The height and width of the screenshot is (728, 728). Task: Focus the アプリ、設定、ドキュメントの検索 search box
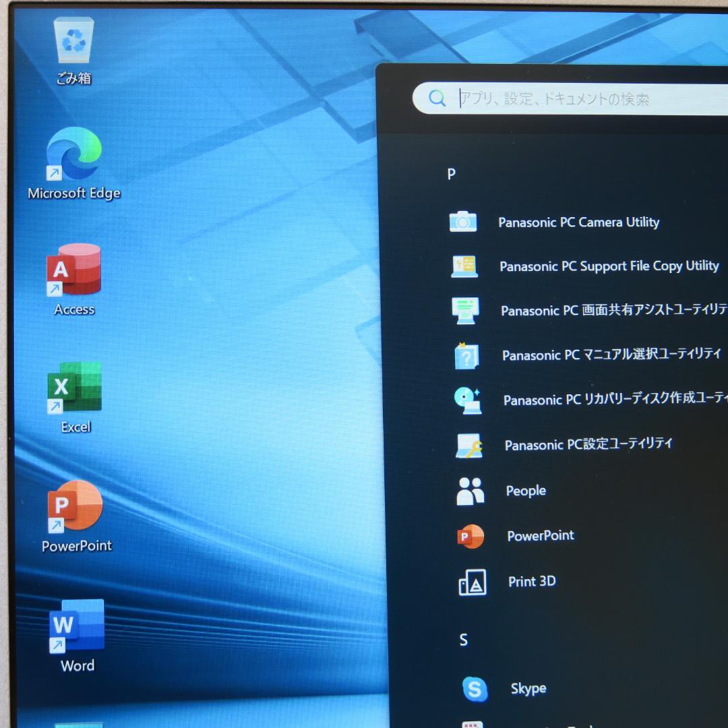click(570, 98)
